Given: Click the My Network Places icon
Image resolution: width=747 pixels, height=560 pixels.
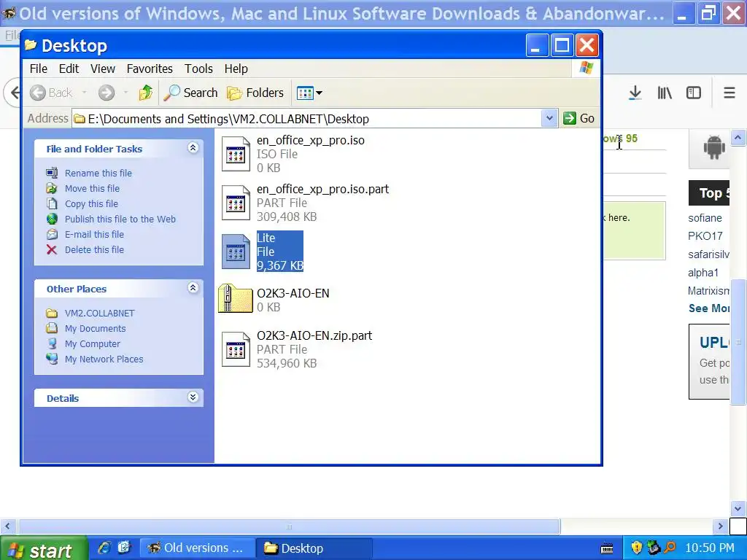Looking at the screenshot, I should [x=52, y=359].
